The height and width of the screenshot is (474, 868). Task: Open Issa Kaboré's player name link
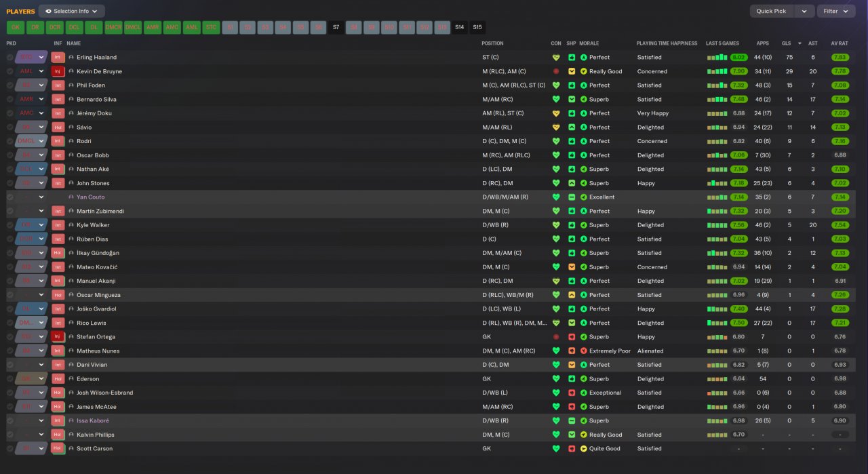92,420
